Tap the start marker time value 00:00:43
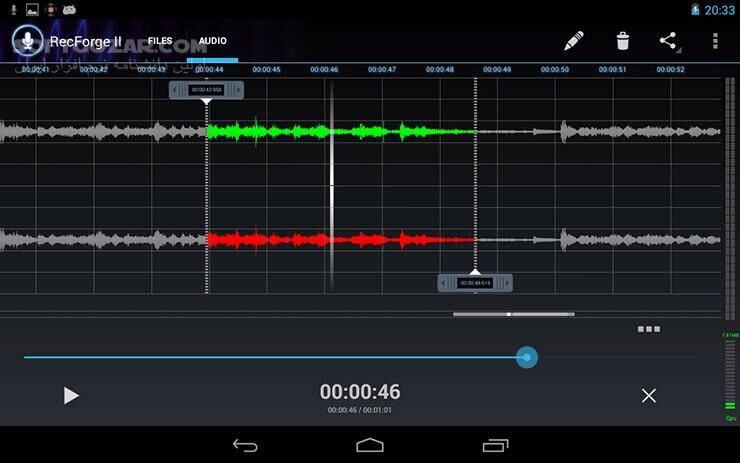Viewport: 740px width, 463px height. click(x=206, y=90)
